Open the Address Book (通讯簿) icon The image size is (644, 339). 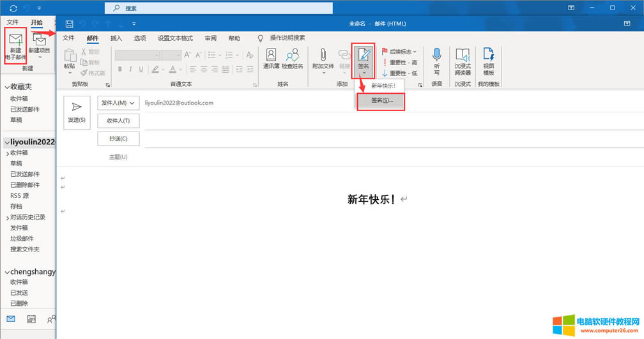[x=271, y=58]
